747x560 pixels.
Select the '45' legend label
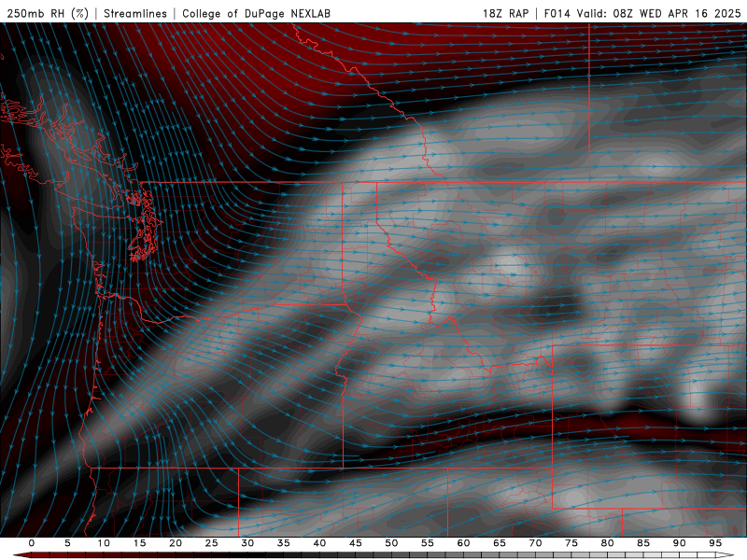tap(356, 543)
